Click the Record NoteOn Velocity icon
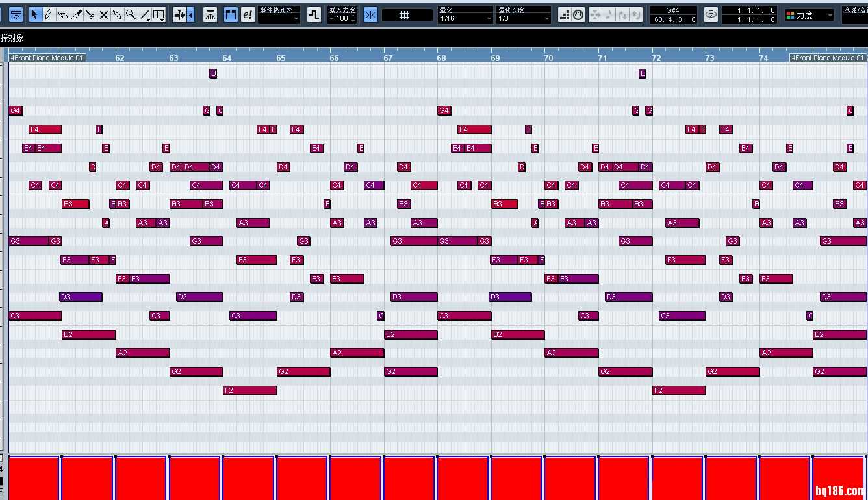The height and width of the screenshot is (500, 868). click(623, 14)
